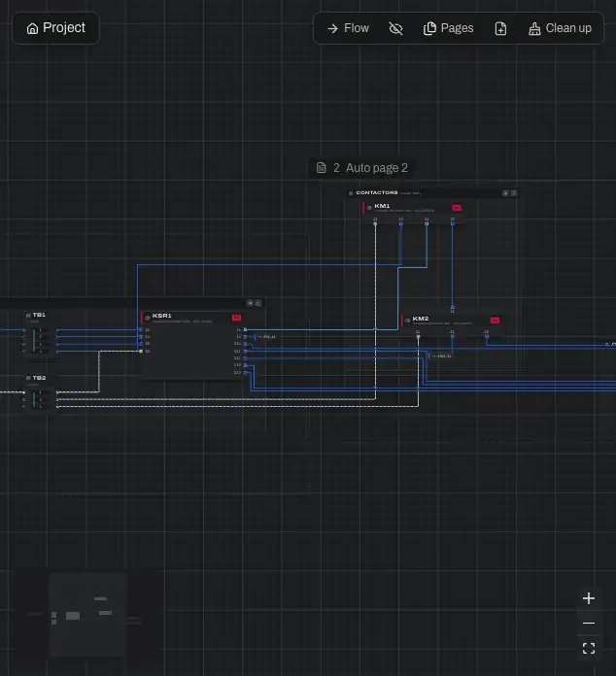Click KM2 bottom pin 22

tap(487, 336)
